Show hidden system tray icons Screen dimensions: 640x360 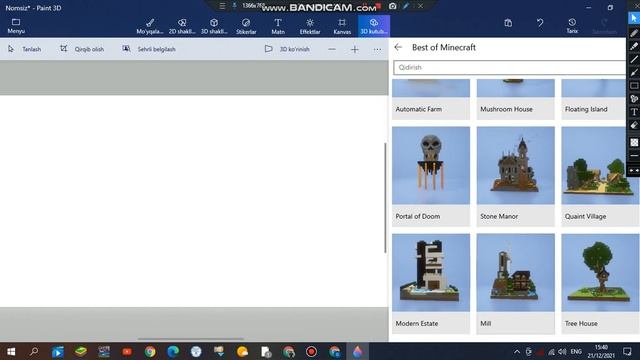(x=517, y=351)
